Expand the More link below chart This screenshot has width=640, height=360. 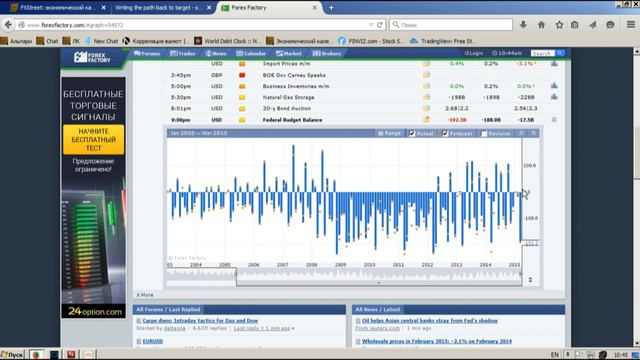click(145, 295)
